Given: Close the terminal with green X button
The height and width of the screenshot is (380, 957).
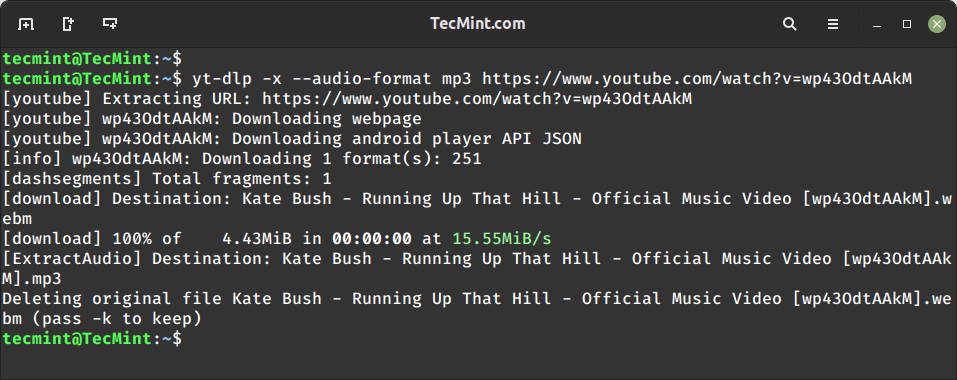Looking at the screenshot, I should tap(937, 24).
